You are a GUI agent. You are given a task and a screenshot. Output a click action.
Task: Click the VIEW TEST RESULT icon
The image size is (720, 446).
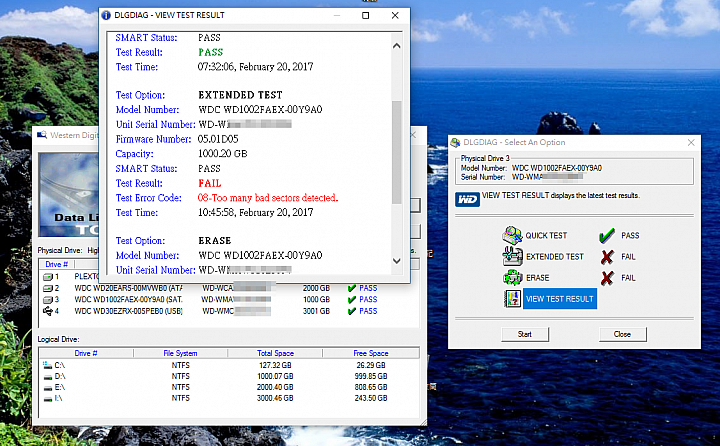[512, 299]
